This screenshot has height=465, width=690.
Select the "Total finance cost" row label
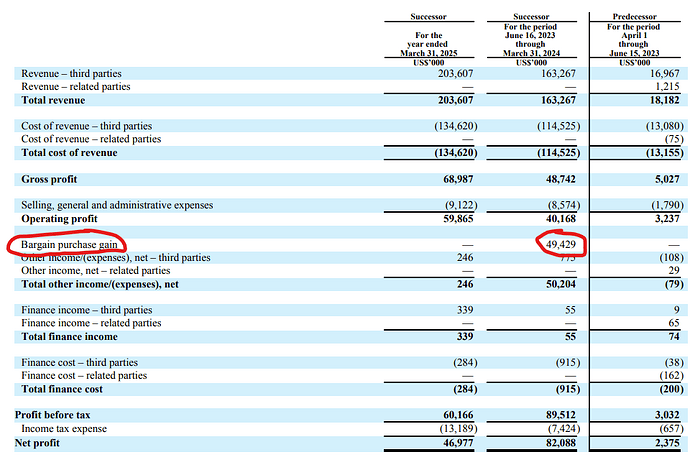coord(64,387)
